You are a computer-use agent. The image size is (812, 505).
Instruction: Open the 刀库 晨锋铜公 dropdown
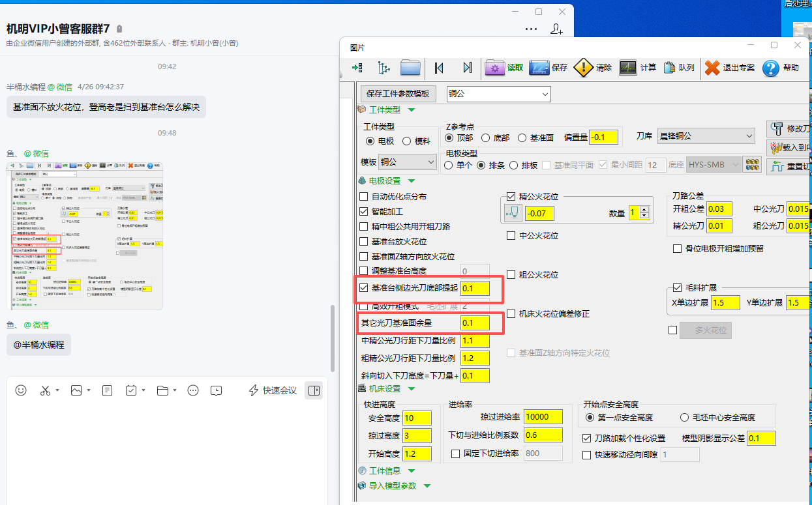706,136
